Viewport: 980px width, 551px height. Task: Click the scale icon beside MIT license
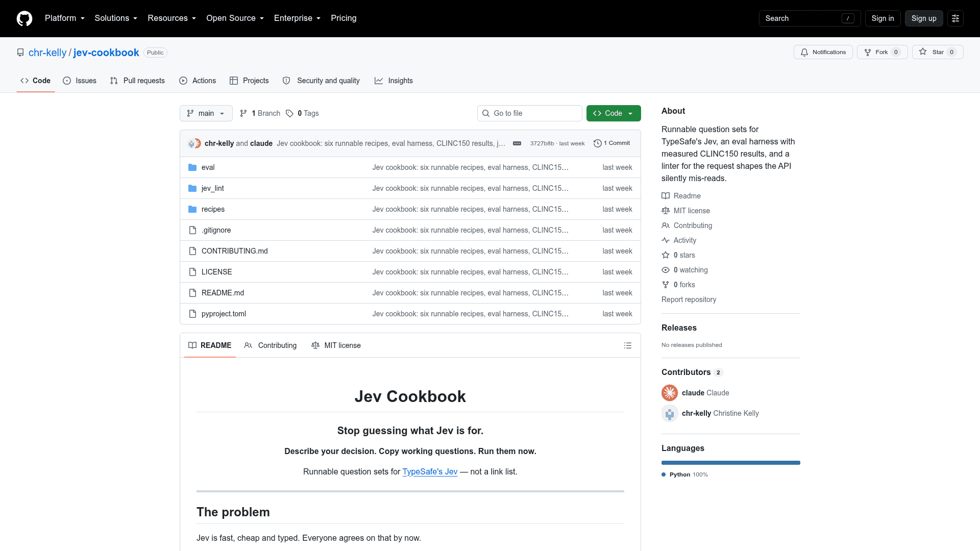click(666, 211)
